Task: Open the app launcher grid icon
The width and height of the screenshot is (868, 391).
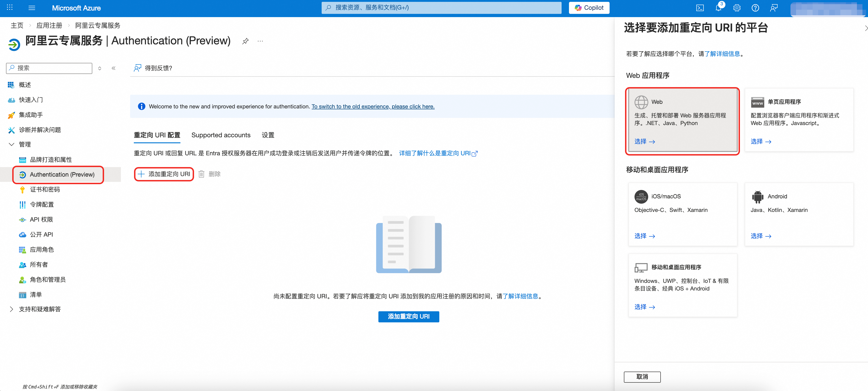Action: (10, 7)
